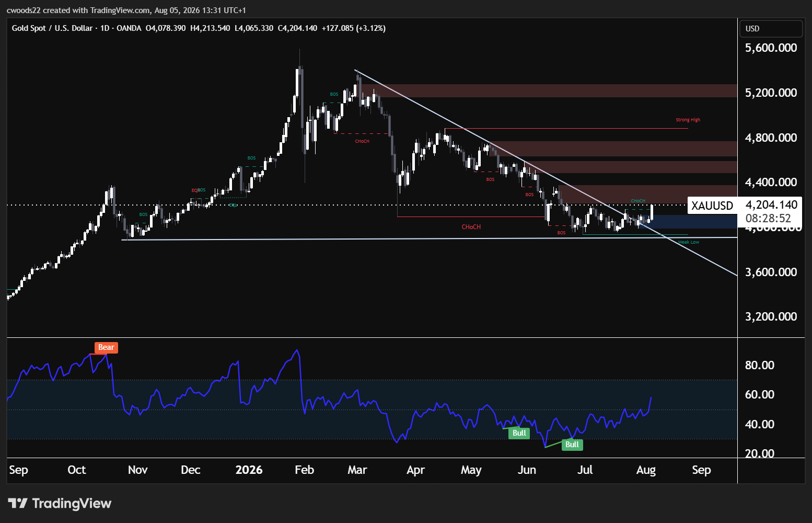Screen dimensions: 812x523
Task: Open the USD currency selector
Action: pos(771,29)
